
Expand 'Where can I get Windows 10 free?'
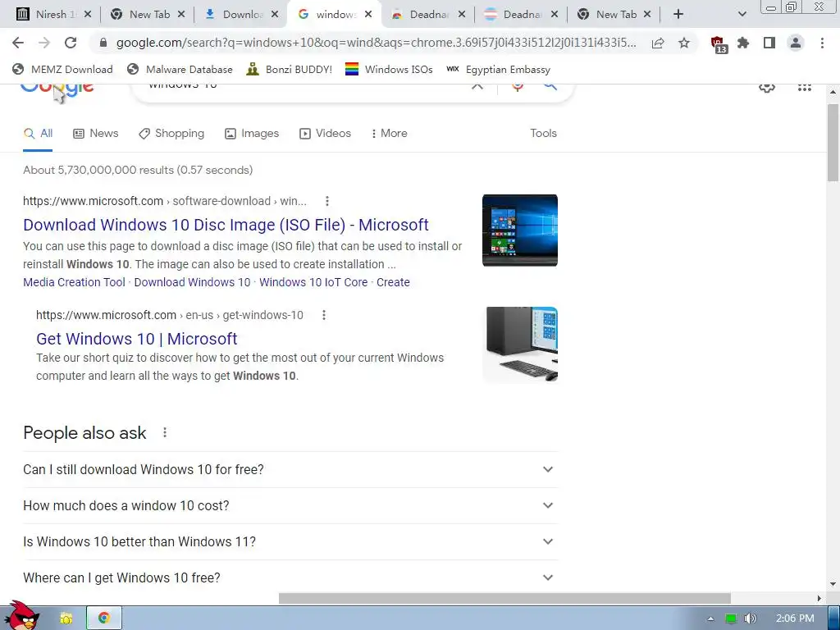(x=290, y=577)
